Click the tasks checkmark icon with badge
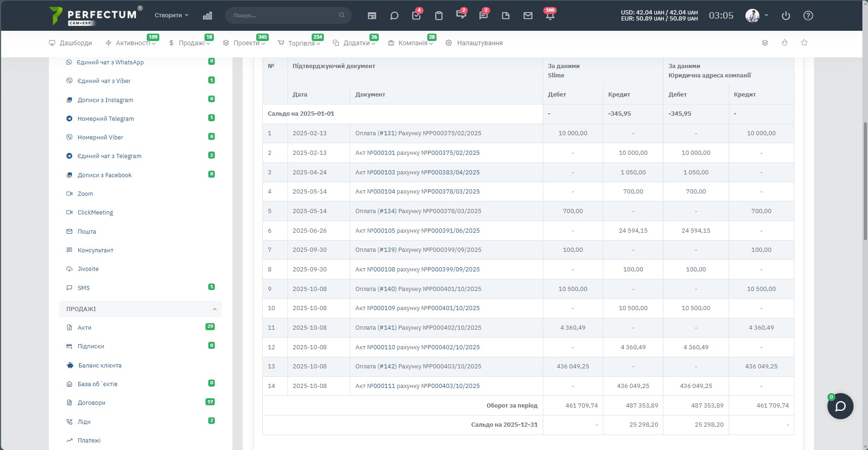 (x=417, y=15)
